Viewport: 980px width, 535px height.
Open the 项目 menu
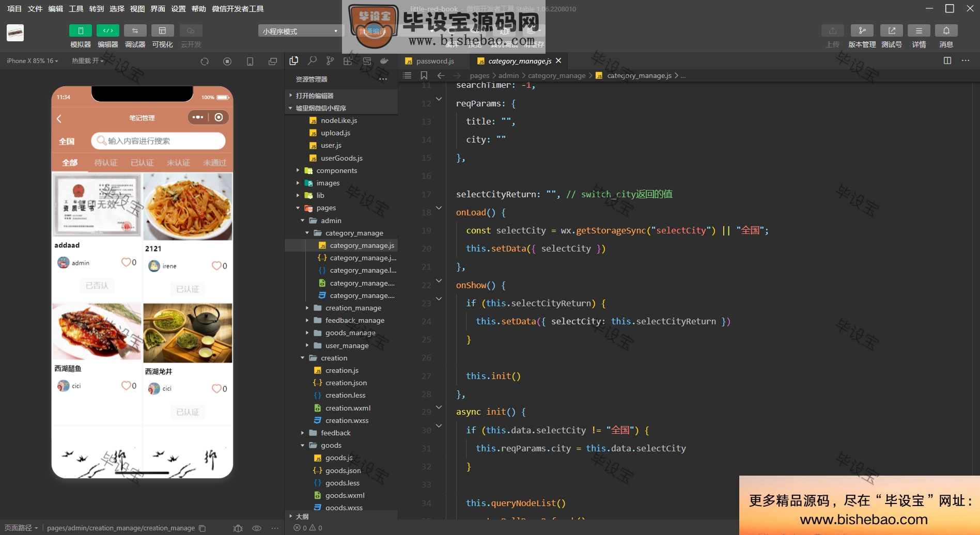[14, 9]
